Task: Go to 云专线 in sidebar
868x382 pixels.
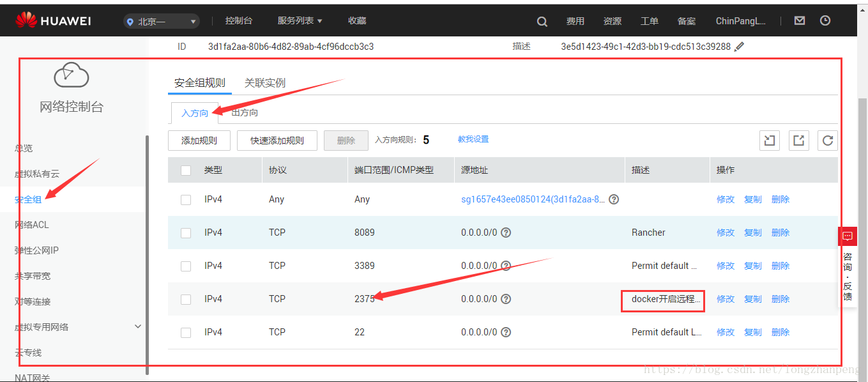Action: click(28, 353)
